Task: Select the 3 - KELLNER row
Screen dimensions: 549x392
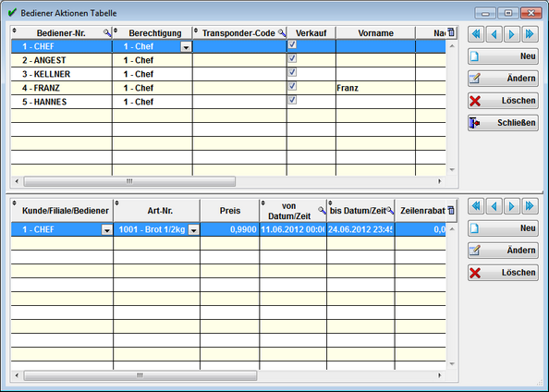Action: [228, 74]
